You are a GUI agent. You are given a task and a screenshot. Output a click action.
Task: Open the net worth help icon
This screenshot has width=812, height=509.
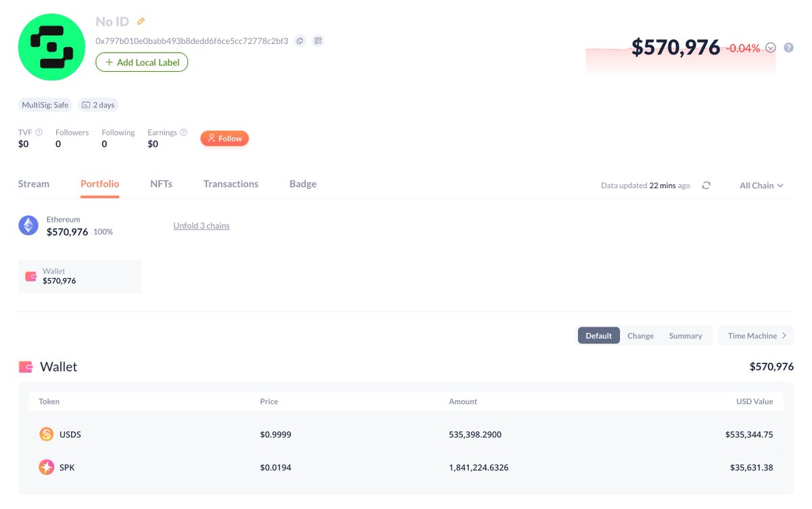[788, 48]
